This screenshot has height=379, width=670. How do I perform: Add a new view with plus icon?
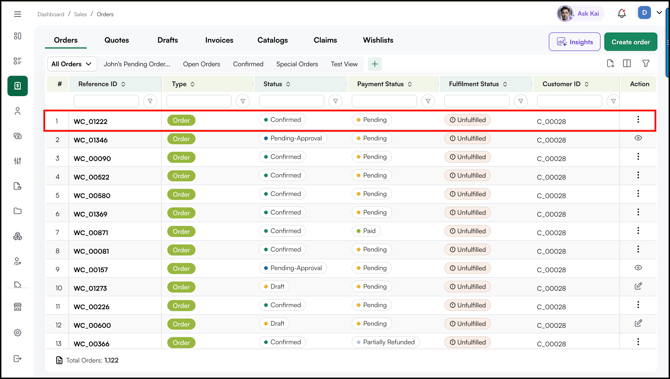pos(375,64)
